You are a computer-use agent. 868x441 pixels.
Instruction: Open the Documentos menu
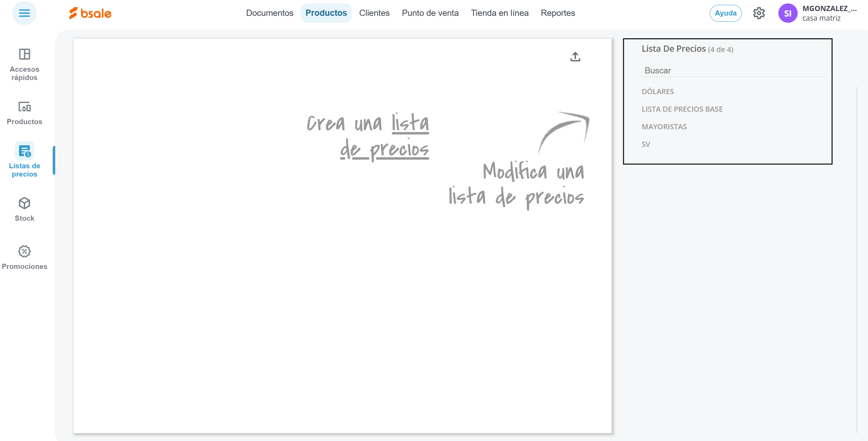tap(270, 13)
